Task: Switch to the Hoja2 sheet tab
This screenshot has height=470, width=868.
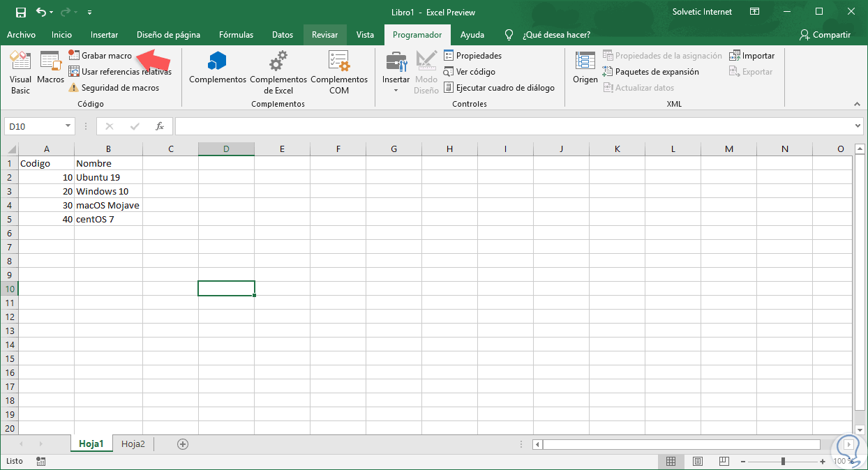Action: pos(133,444)
